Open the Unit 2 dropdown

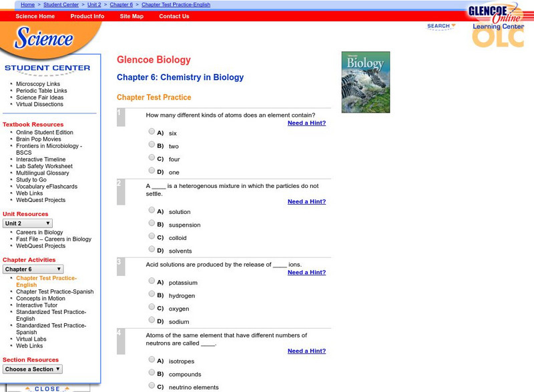(x=27, y=223)
